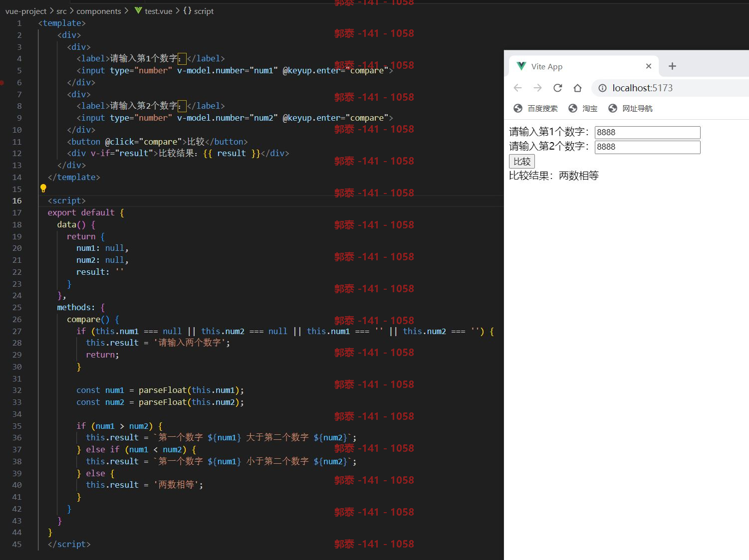The width and height of the screenshot is (749, 560).
Task: Click line number 1 in gutter
Action: 19,23
